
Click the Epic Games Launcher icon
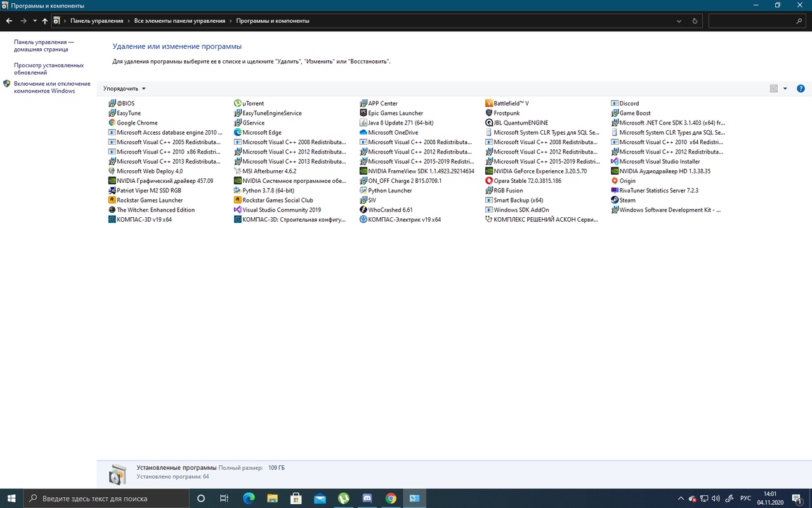click(x=363, y=113)
